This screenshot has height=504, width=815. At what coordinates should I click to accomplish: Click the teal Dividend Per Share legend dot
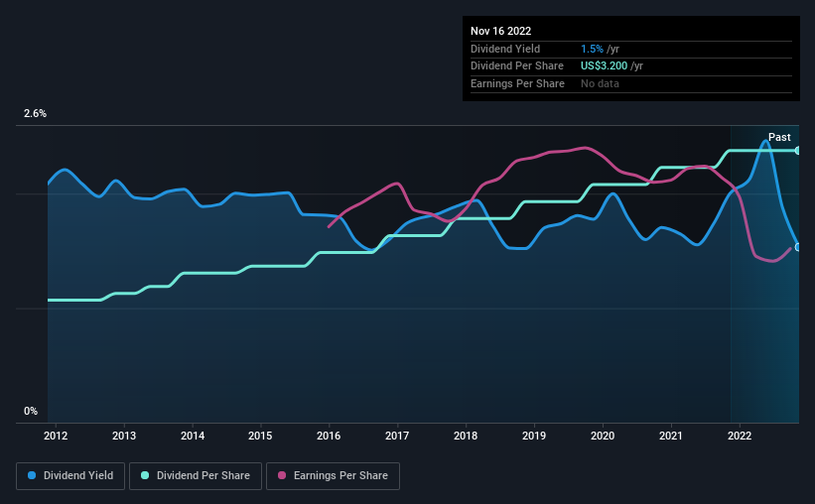(145, 475)
